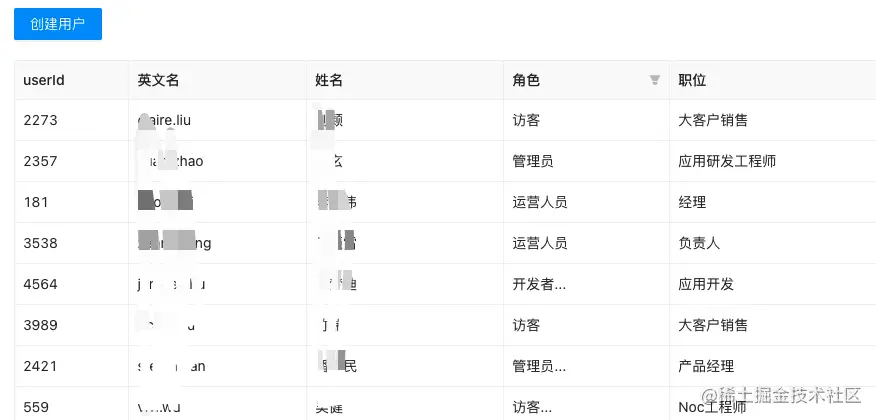Click the 角色 column header
876x420 pixels.
[x=526, y=80]
